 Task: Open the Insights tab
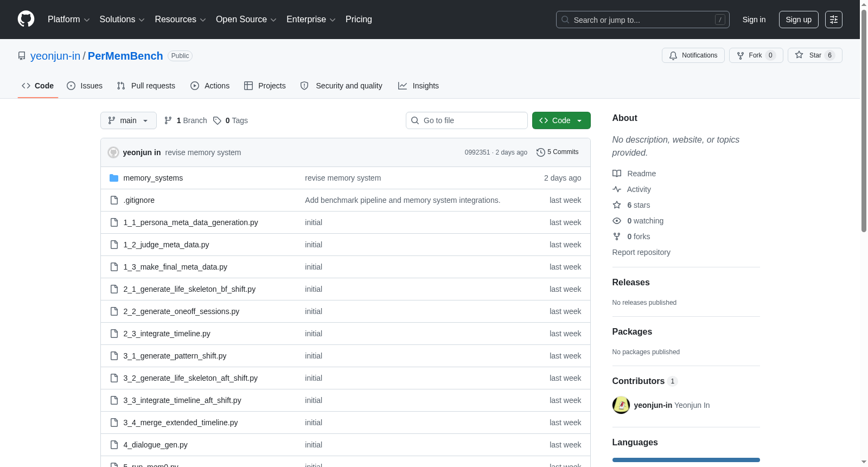click(418, 86)
